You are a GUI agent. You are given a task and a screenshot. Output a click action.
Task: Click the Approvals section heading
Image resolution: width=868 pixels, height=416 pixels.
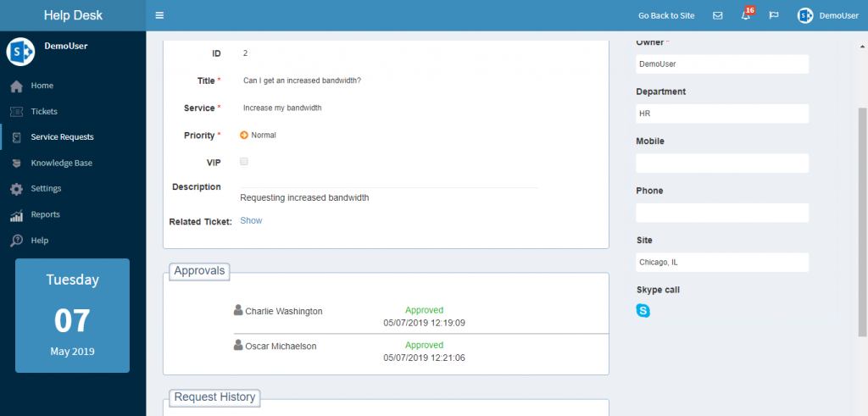[199, 271]
